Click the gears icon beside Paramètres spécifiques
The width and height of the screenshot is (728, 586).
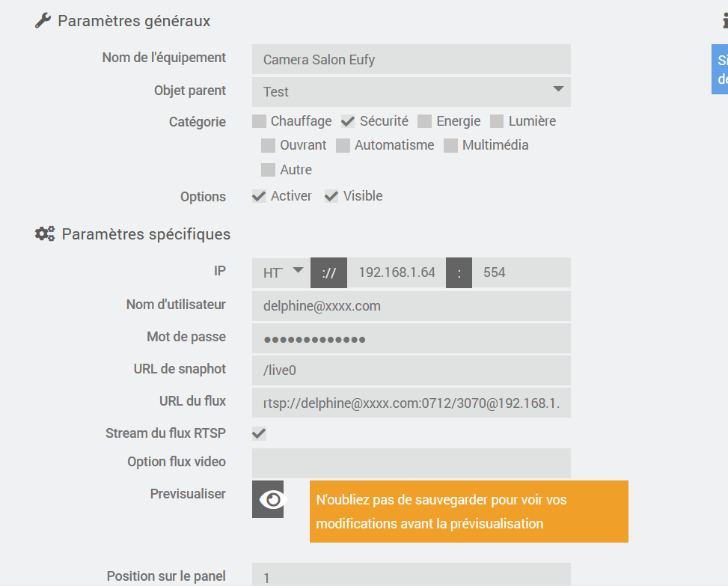(45, 234)
